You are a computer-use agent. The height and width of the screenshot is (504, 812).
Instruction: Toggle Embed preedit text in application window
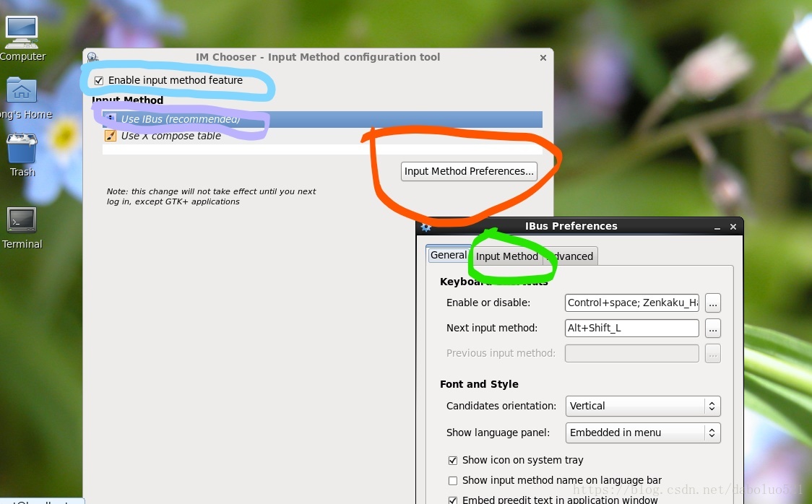point(453,500)
